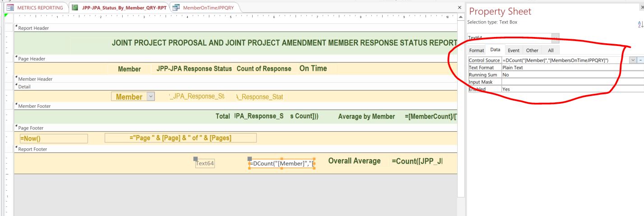Click the Control Source expression builder button
Image resolution: width=644 pixels, height=216 pixels.
(x=641, y=60)
